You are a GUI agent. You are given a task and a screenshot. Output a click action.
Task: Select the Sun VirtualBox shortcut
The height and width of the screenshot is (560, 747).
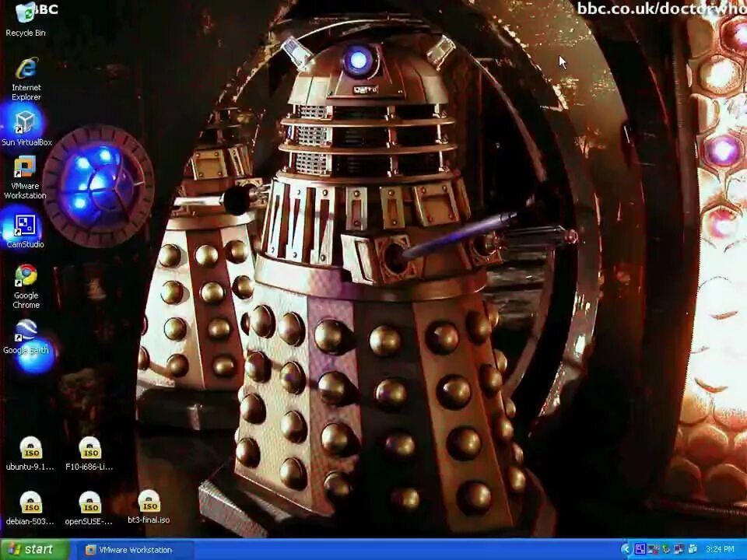tap(26, 128)
